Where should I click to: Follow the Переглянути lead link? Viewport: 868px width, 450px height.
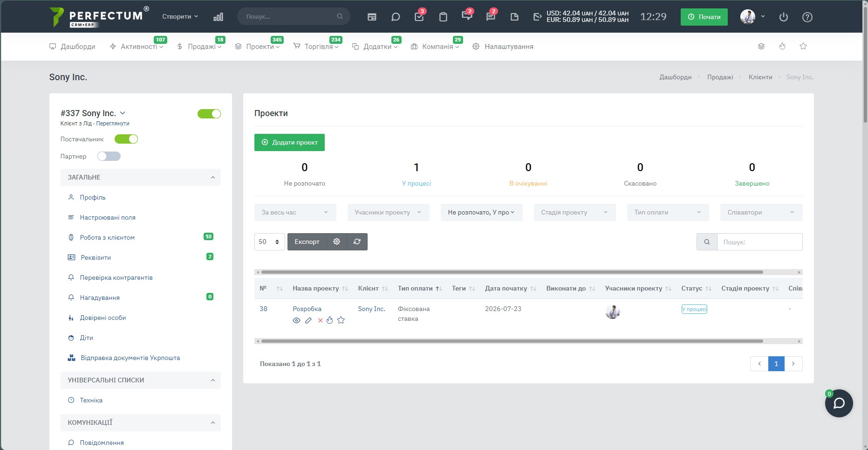coord(113,124)
